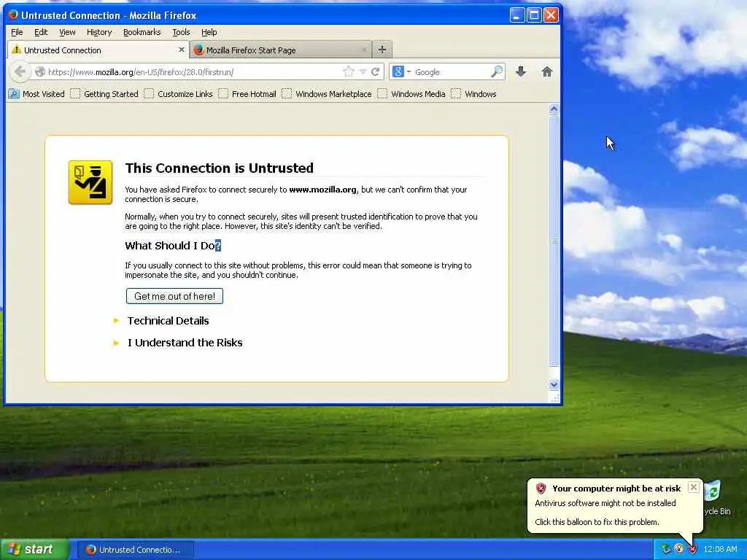Click the warning icon on Untrusted Connection tab

[x=16, y=50]
